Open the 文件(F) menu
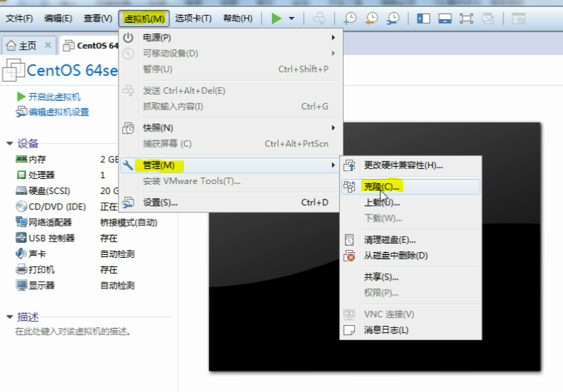The width and height of the screenshot is (563, 392). (19, 18)
